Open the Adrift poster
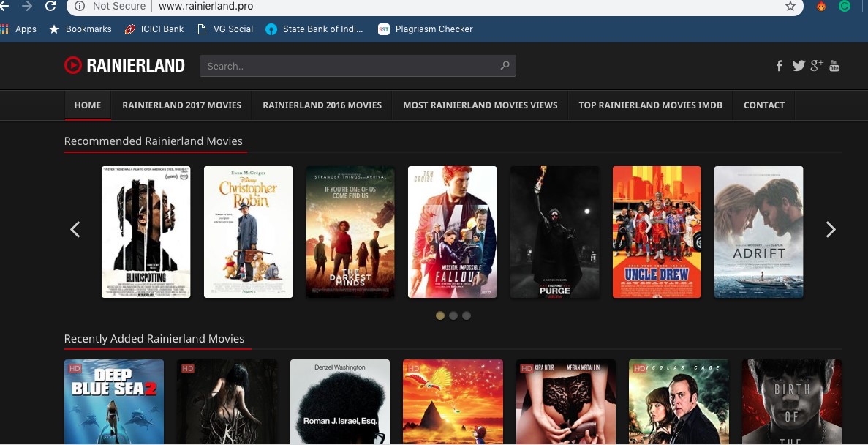 759,231
